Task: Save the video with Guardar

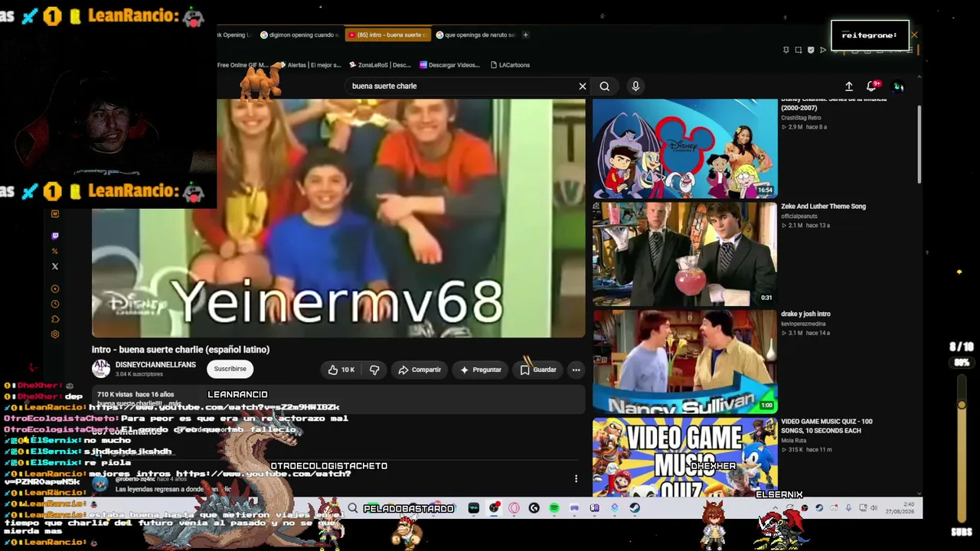Action: pyautogui.click(x=538, y=370)
